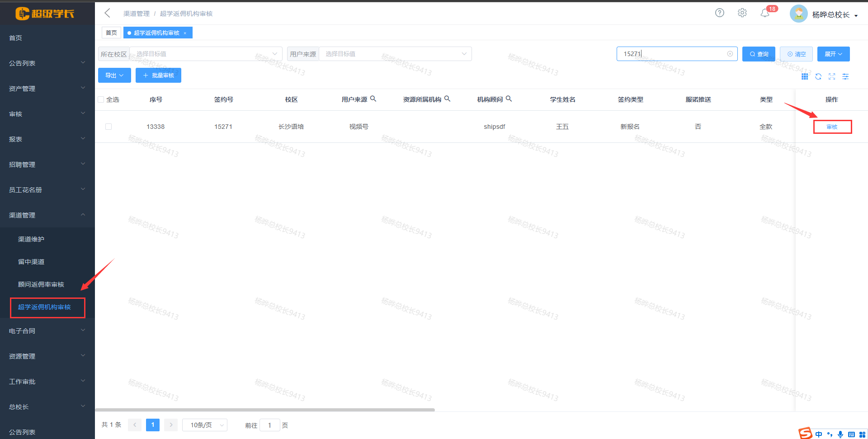Select 顾问返佣率审核 in the sidebar

[41, 284]
